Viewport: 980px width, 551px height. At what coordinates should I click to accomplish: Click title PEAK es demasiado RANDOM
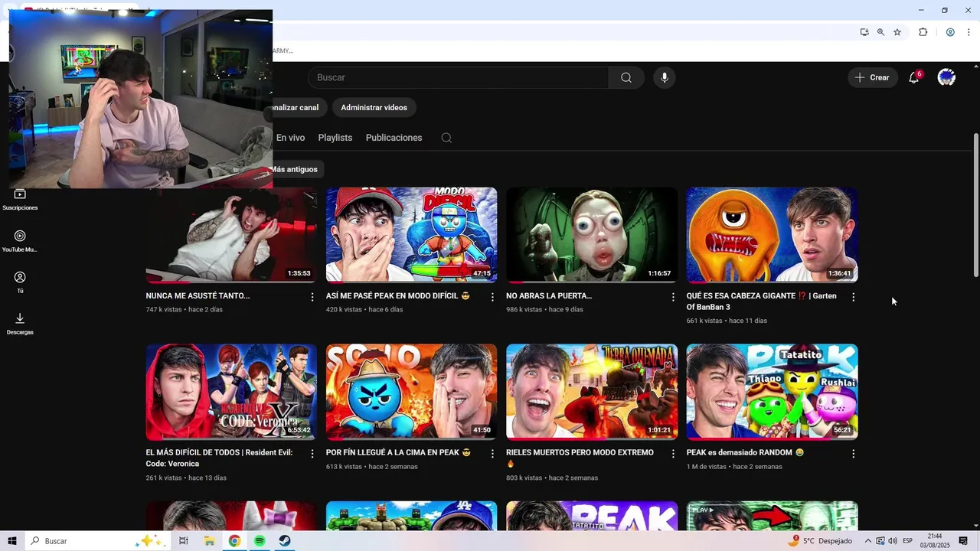[x=745, y=453]
